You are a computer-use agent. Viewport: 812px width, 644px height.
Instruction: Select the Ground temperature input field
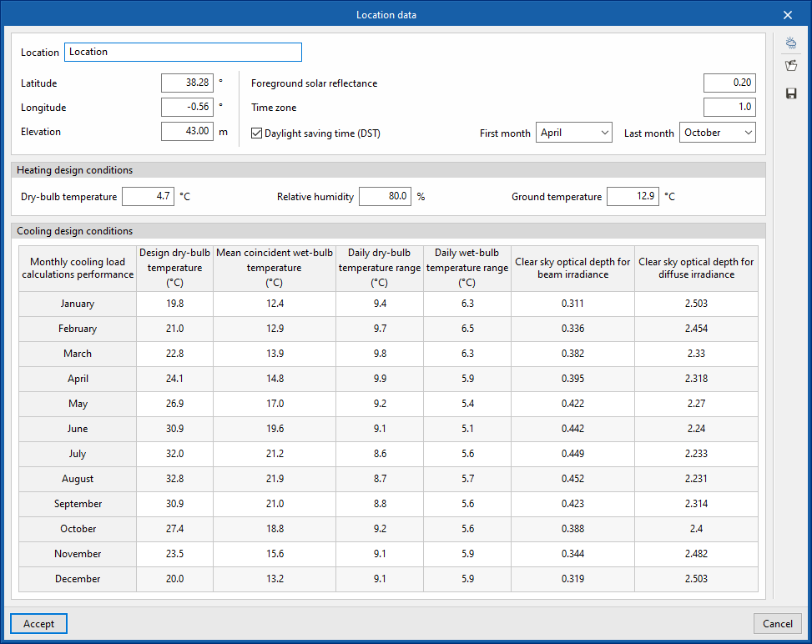coord(633,196)
